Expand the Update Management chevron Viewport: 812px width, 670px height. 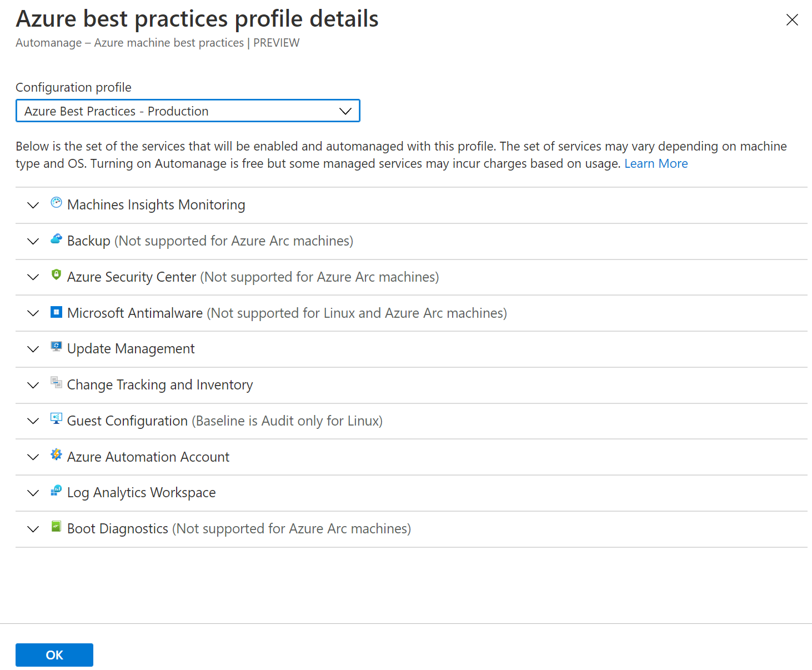click(x=33, y=349)
